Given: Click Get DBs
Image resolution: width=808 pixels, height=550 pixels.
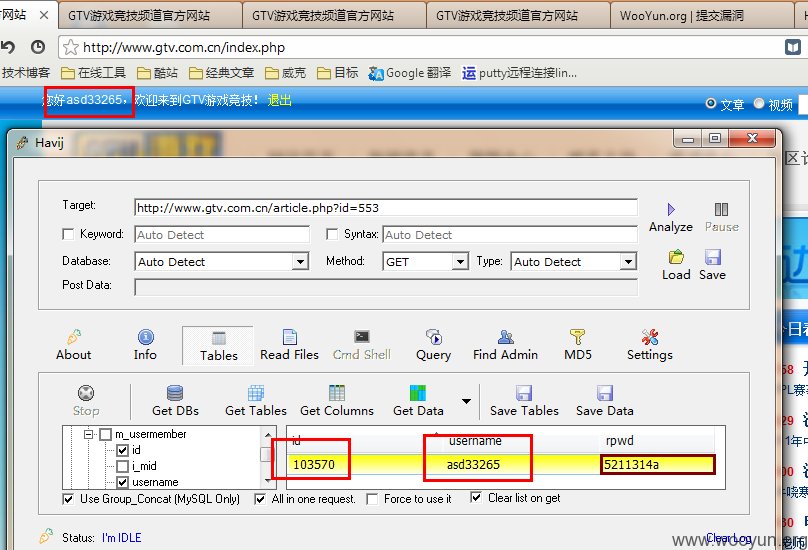Looking at the screenshot, I should [175, 401].
